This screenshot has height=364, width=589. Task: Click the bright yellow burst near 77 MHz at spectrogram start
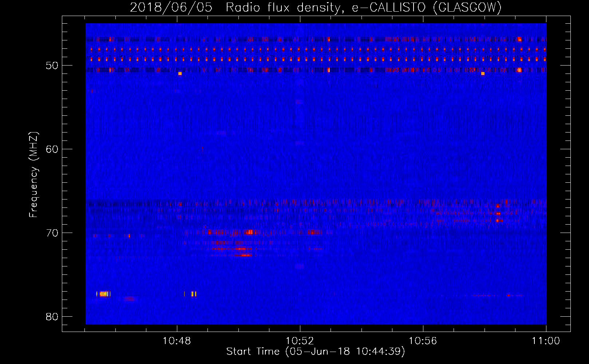coord(103,294)
